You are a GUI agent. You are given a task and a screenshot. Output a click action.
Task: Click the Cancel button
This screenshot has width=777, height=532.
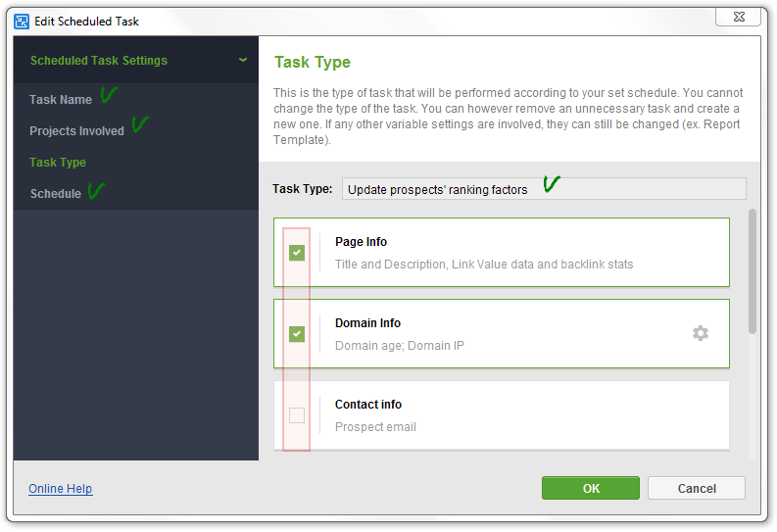[x=697, y=489]
